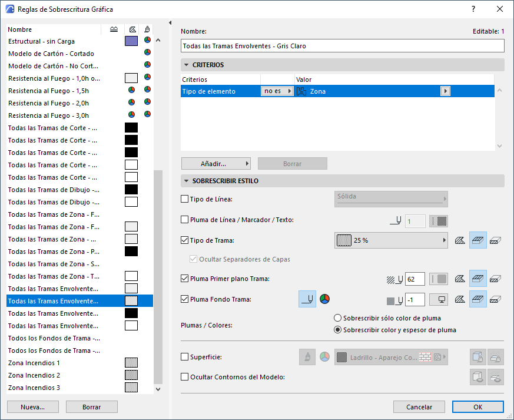This screenshot has width=514, height=420.
Task: Click surface icon of Estructural - sin Carga
Action: [148, 40]
